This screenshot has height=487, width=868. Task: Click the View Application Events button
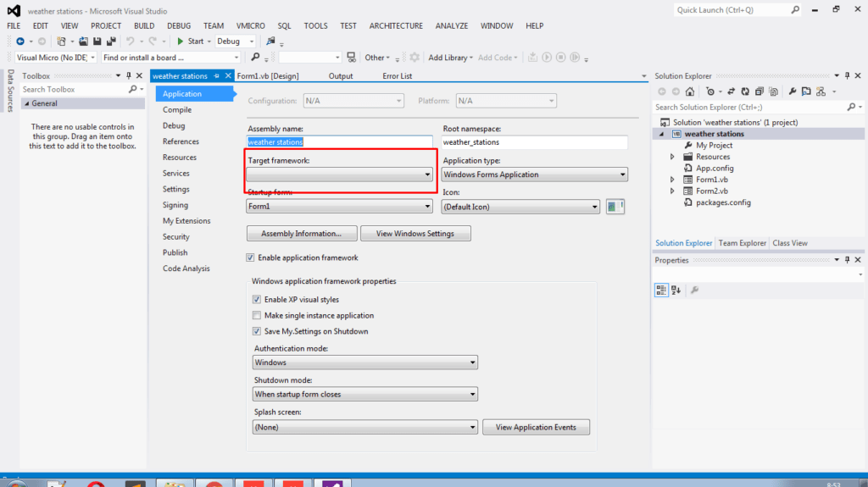pos(536,427)
